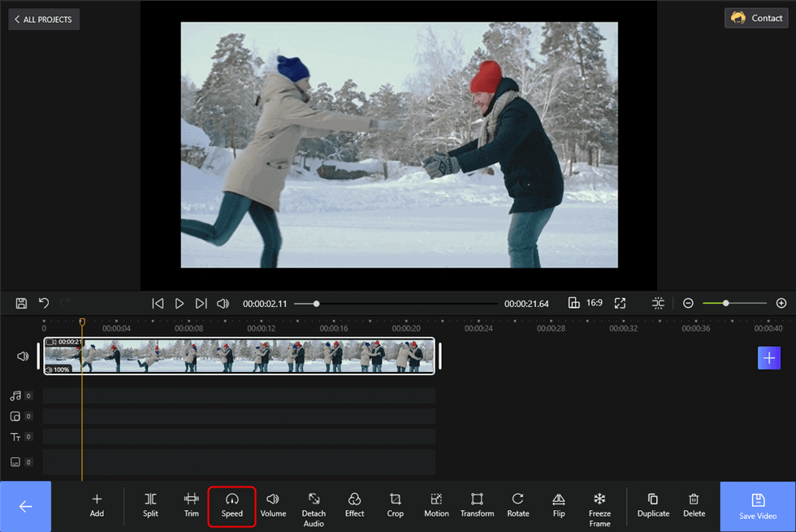The image size is (796, 532).
Task: Select the text track icon
Action: (15, 437)
